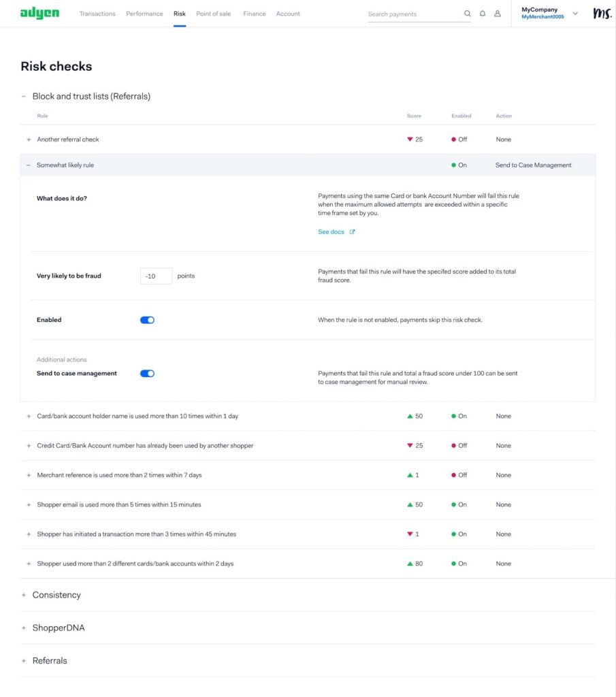Collapse the Block and trust lists section
The width and height of the screenshot is (616, 697).
[x=24, y=96]
